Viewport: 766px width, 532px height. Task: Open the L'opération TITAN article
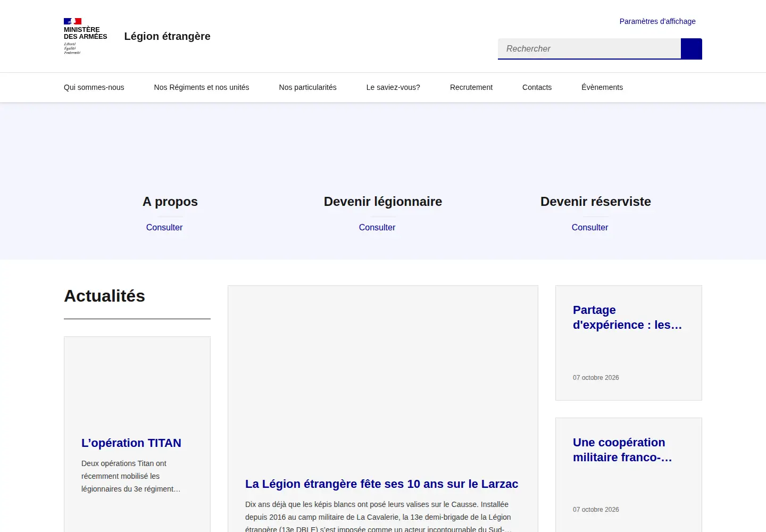(x=131, y=443)
